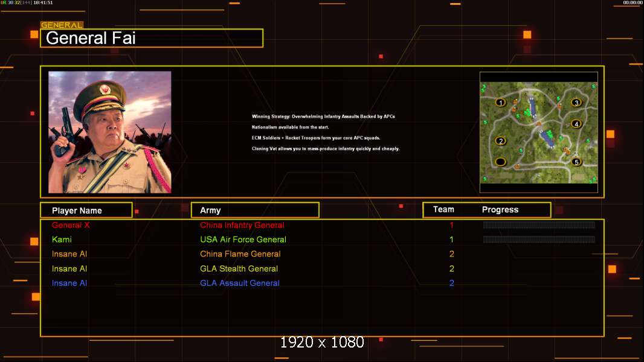Click General Fai's portrait image
This screenshot has width=644, height=362.
pyautogui.click(x=110, y=132)
